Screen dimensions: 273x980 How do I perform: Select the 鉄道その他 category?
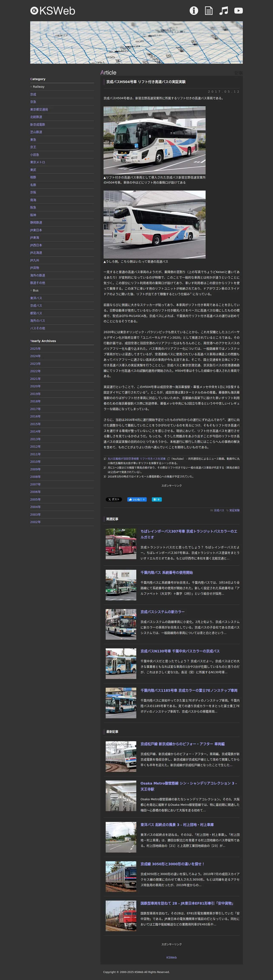(x=38, y=283)
